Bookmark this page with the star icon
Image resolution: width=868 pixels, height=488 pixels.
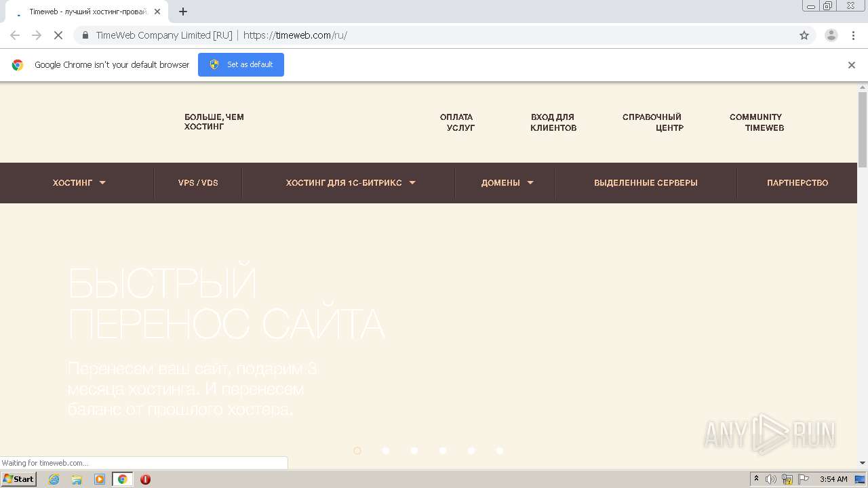tap(804, 35)
